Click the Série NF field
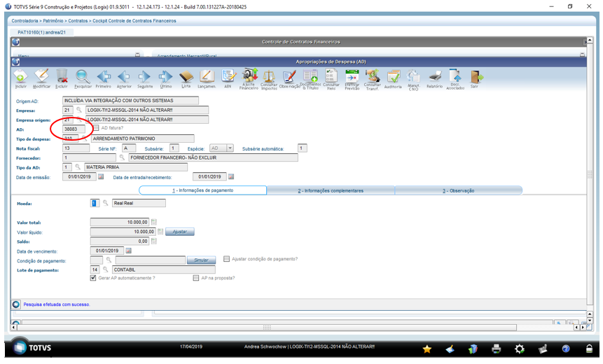This screenshot has width=603, height=364. pyautogui.click(x=129, y=148)
